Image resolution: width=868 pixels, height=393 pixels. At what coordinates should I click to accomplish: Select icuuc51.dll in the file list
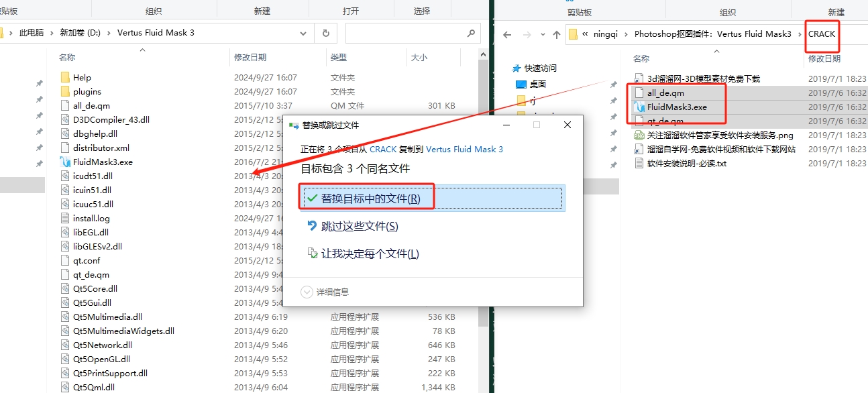pos(93,204)
